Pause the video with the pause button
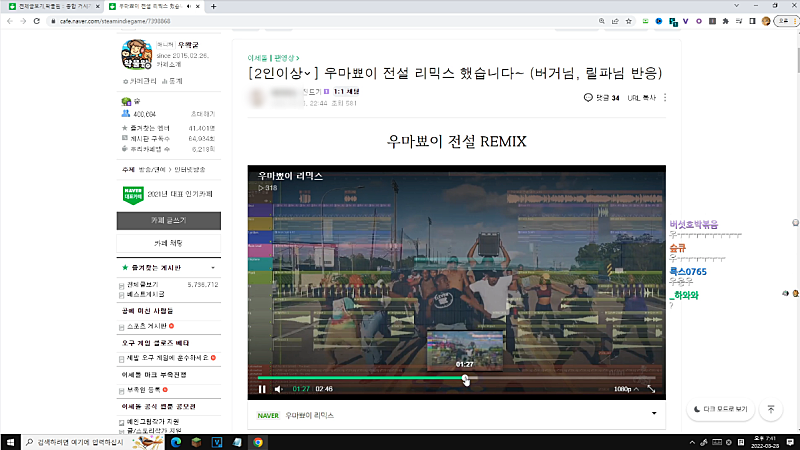Image resolution: width=800 pixels, height=450 pixels. point(262,389)
